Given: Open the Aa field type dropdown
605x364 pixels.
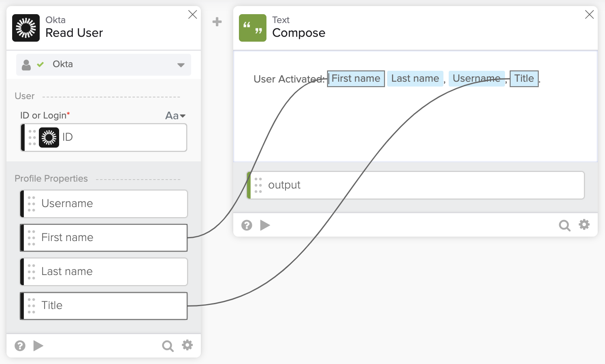Looking at the screenshot, I should pos(175,116).
